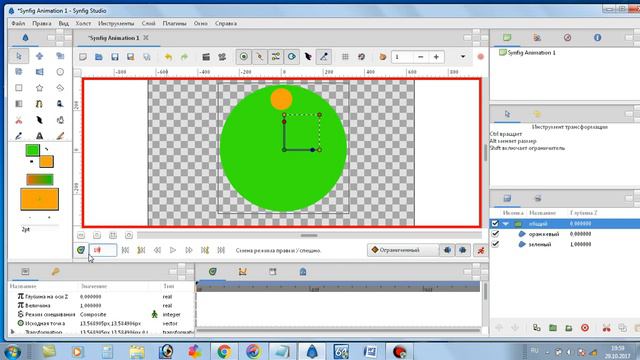Open the sound panel tab
The image size is (640, 360).
pos(303,272)
